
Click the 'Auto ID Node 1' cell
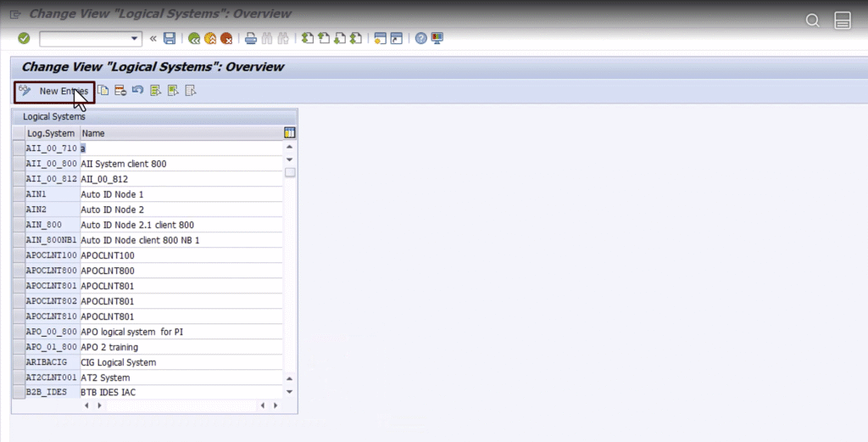click(181, 194)
